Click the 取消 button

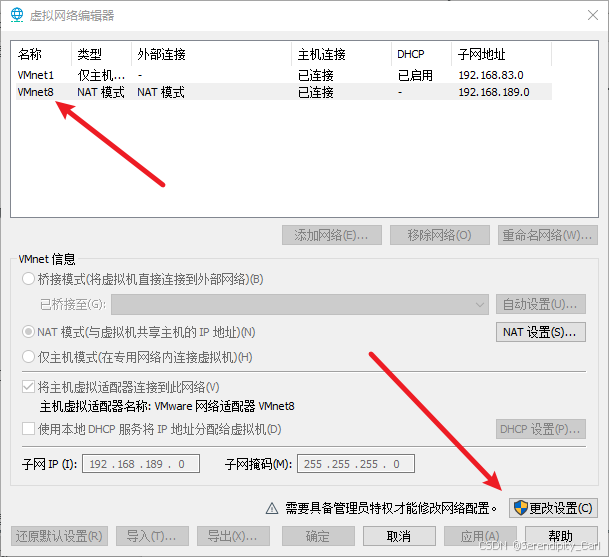tap(399, 536)
